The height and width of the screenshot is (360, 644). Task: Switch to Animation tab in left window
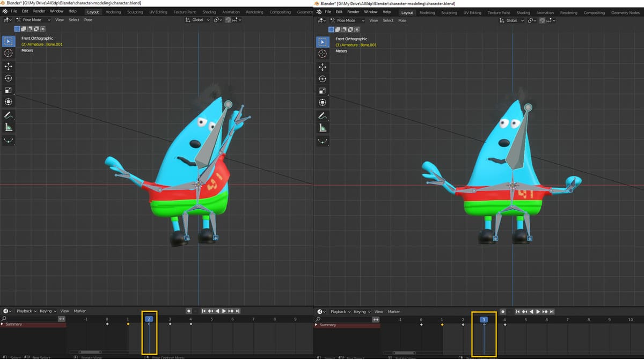pyautogui.click(x=231, y=12)
